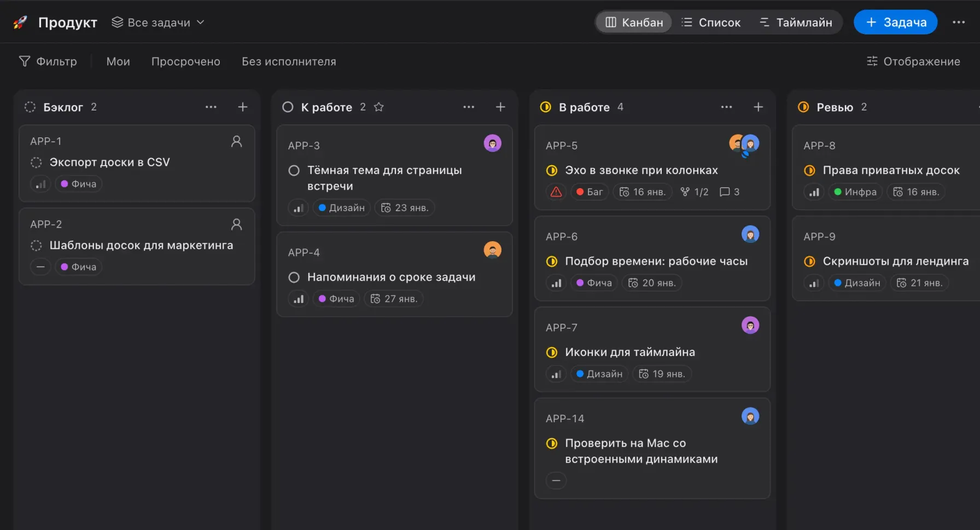The width and height of the screenshot is (980, 530).
Task: Click the rocket project icon
Action: point(20,22)
